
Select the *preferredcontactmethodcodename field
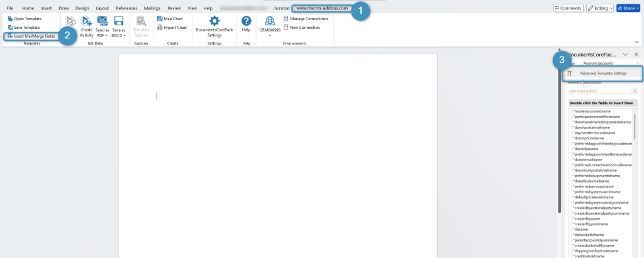point(602,165)
